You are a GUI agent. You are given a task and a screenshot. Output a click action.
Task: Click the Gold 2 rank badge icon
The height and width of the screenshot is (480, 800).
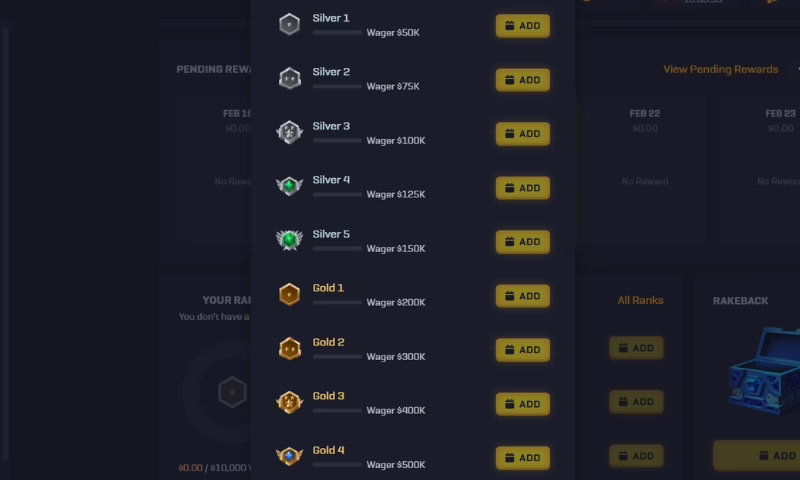(289, 349)
